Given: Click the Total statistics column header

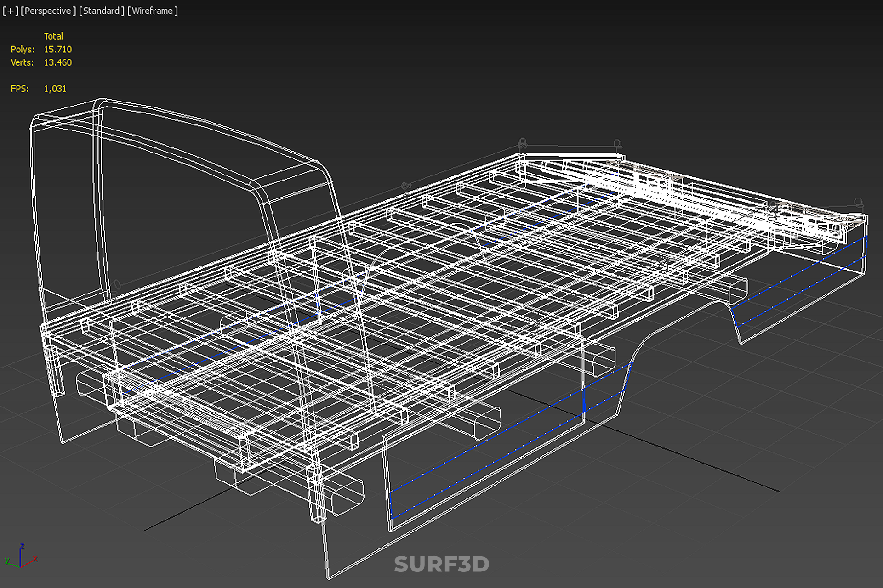Looking at the screenshot, I should pyautogui.click(x=53, y=36).
